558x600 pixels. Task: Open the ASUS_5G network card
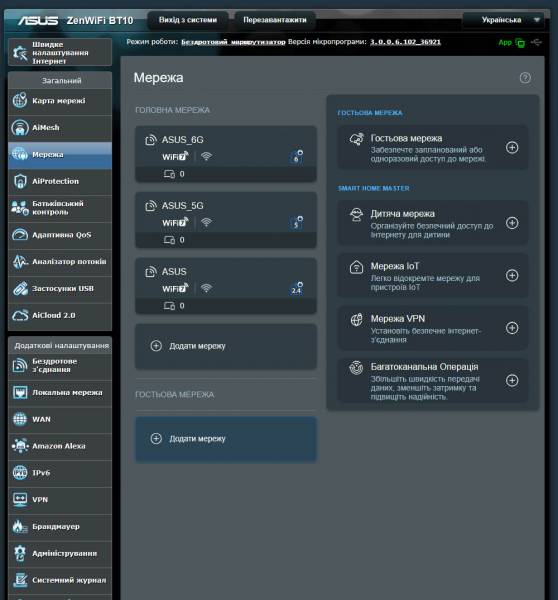pyautogui.click(x=226, y=220)
